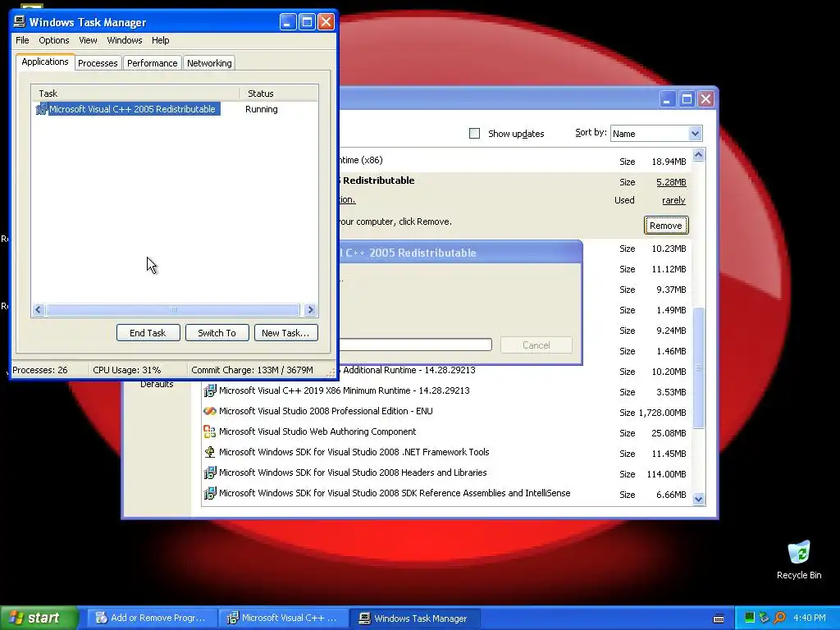Click the Visual Studio Web Authoring Component icon

tap(209, 431)
